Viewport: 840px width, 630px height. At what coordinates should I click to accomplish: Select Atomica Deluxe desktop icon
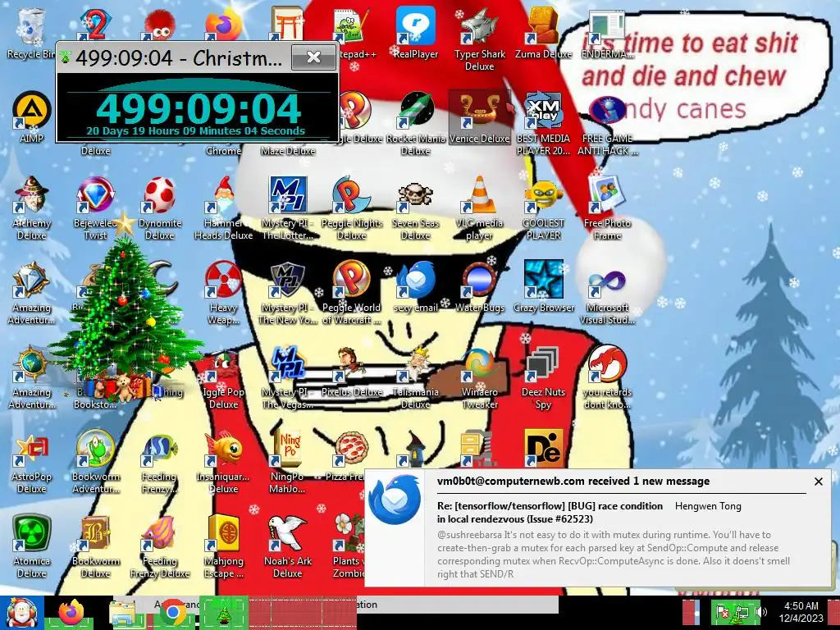(32, 546)
